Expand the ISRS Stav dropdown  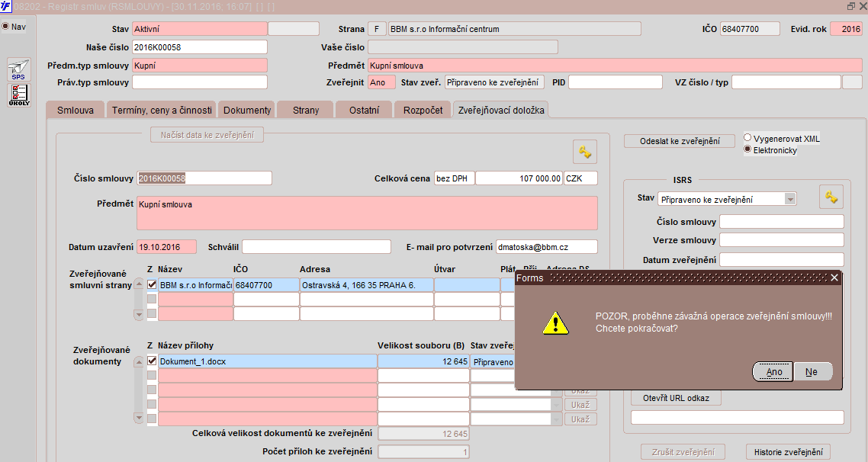pyautogui.click(x=790, y=199)
